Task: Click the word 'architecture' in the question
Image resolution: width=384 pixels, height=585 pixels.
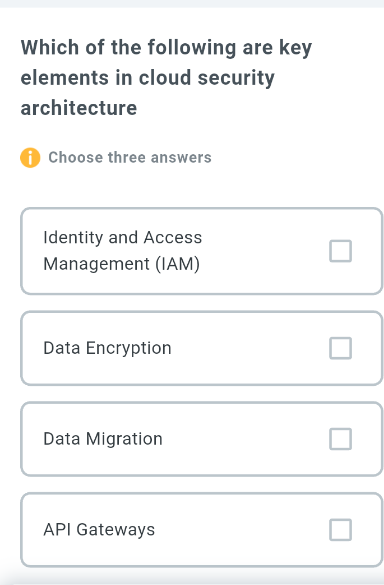Action: 79,108
